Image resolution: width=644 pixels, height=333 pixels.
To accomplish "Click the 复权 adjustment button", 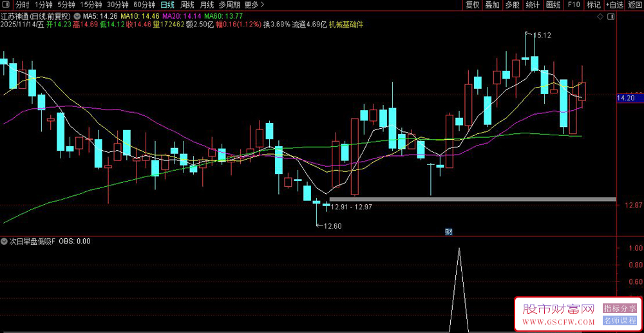I will point(473,5).
